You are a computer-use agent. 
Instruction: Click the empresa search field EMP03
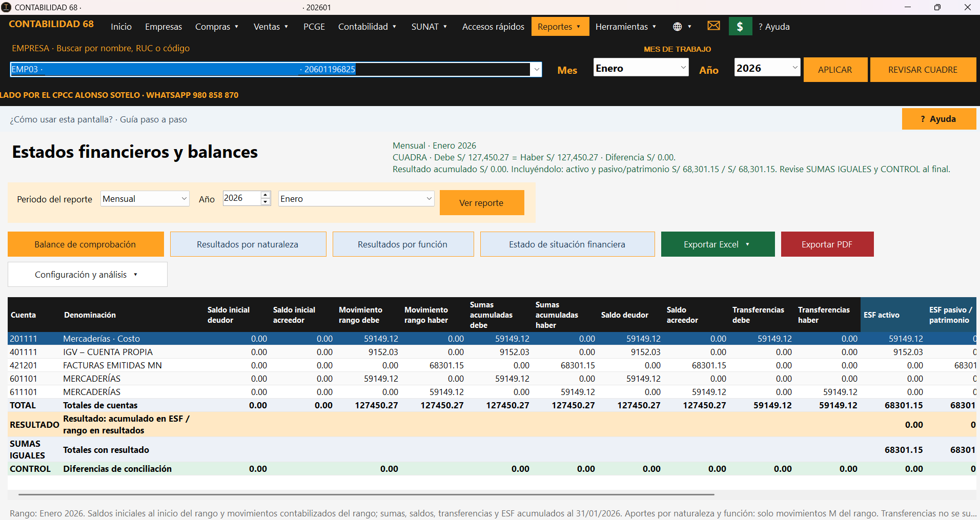click(x=270, y=69)
